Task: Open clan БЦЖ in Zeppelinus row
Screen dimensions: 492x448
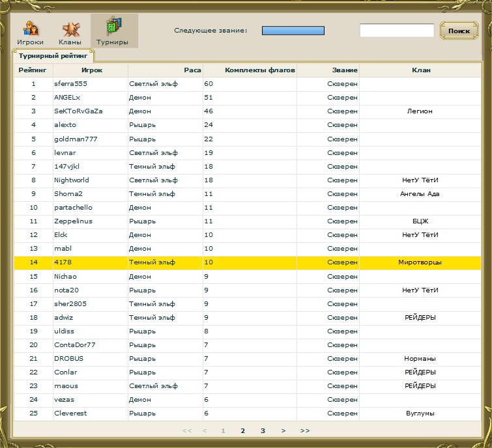Action: [x=420, y=221]
